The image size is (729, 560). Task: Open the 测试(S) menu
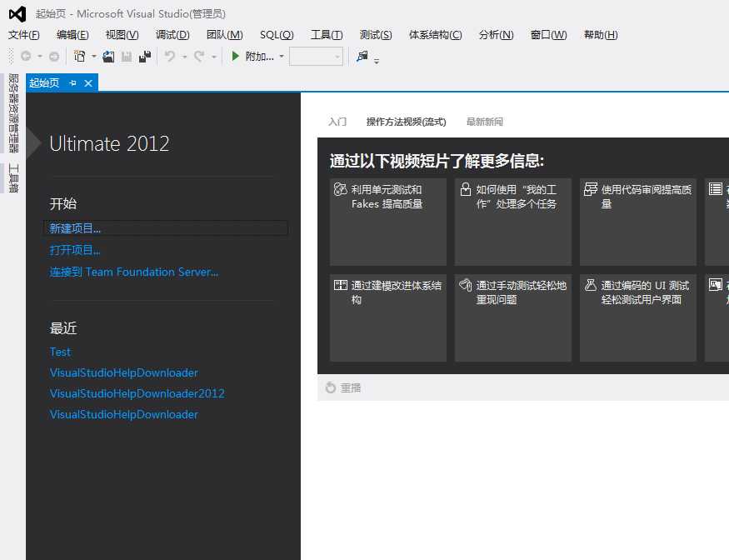point(376,35)
